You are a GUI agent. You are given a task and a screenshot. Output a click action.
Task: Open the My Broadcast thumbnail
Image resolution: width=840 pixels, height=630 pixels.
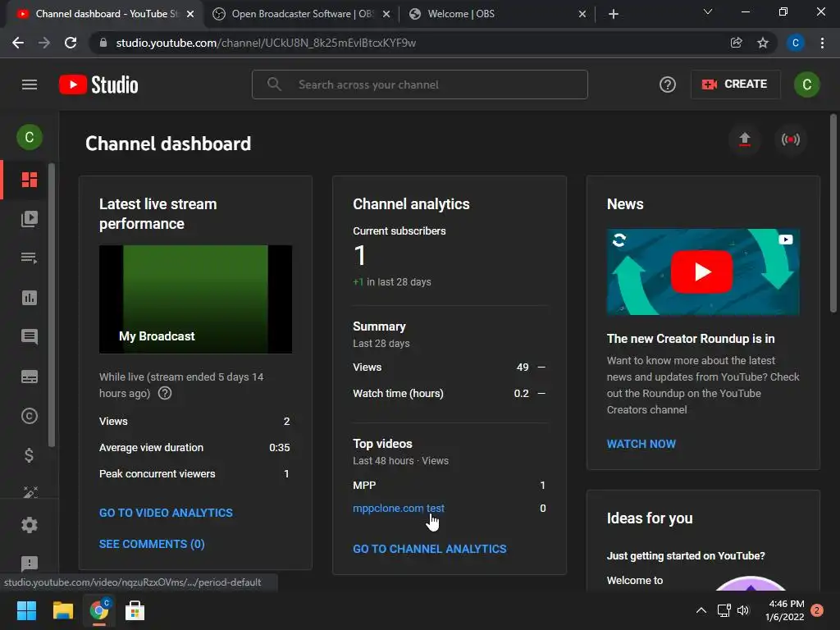195,299
